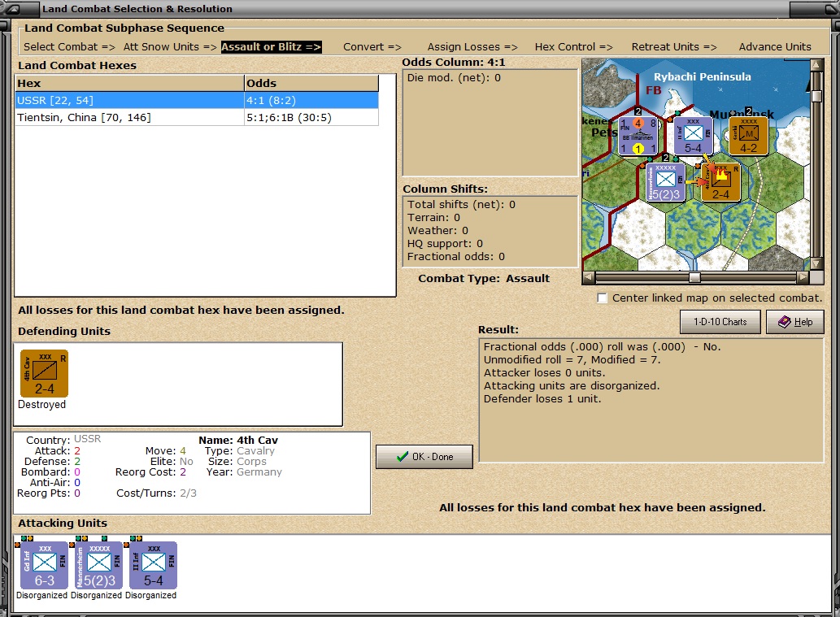The width and height of the screenshot is (840, 617).
Task: Click the Advance Units subphase label
Action: [775, 46]
